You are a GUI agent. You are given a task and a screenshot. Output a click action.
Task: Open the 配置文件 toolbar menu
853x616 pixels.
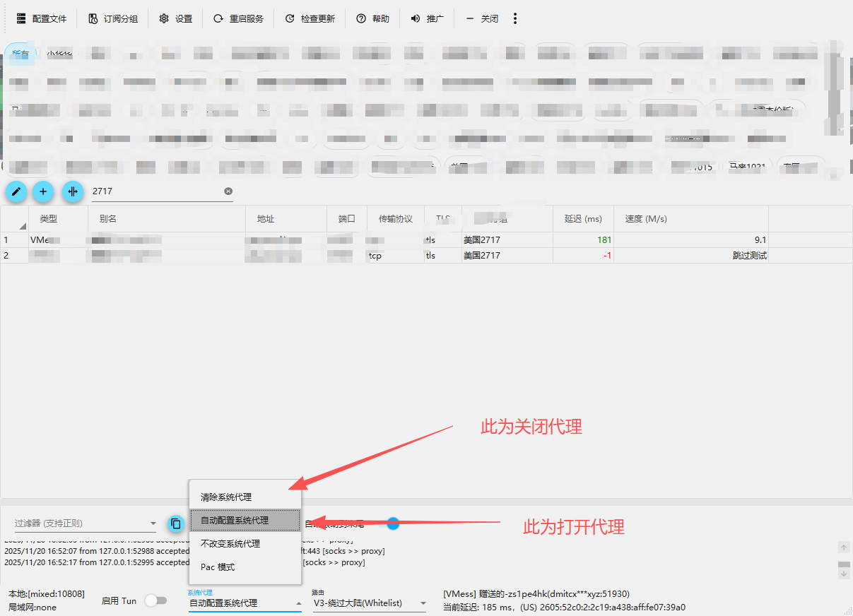click(41, 19)
